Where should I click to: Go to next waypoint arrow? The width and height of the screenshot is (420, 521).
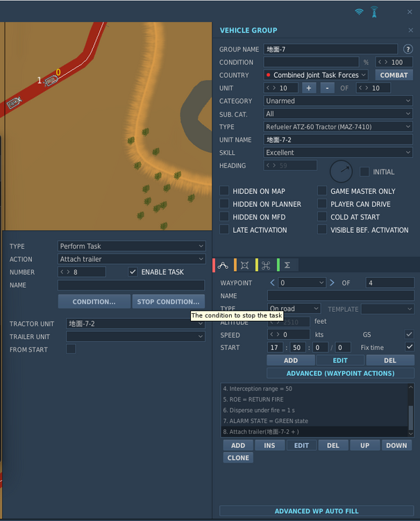(332, 283)
